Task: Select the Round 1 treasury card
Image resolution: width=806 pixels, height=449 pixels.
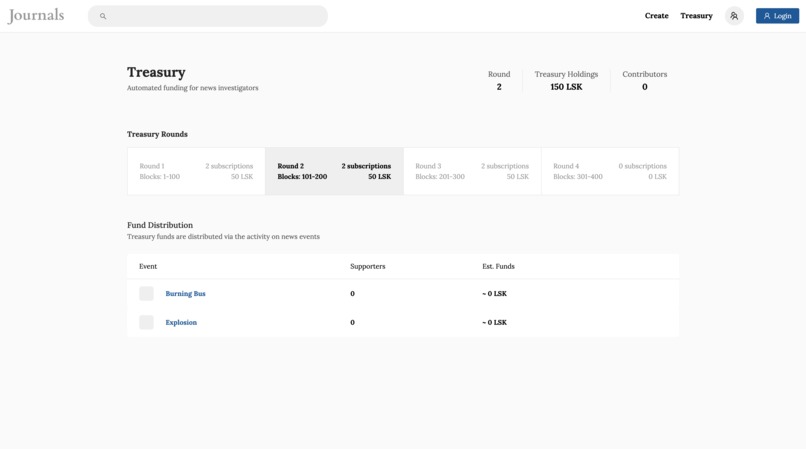Action: pos(196,171)
